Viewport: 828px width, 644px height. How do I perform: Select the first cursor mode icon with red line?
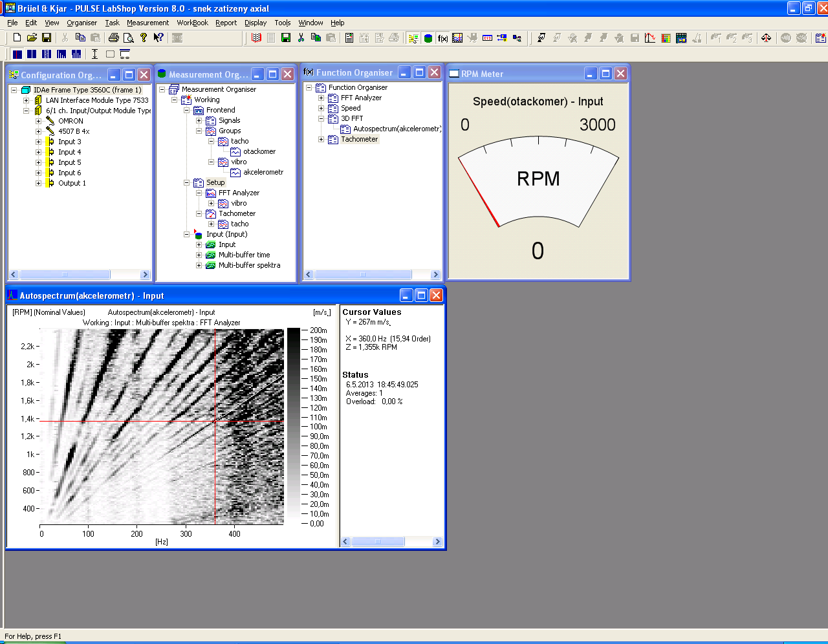(17, 54)
